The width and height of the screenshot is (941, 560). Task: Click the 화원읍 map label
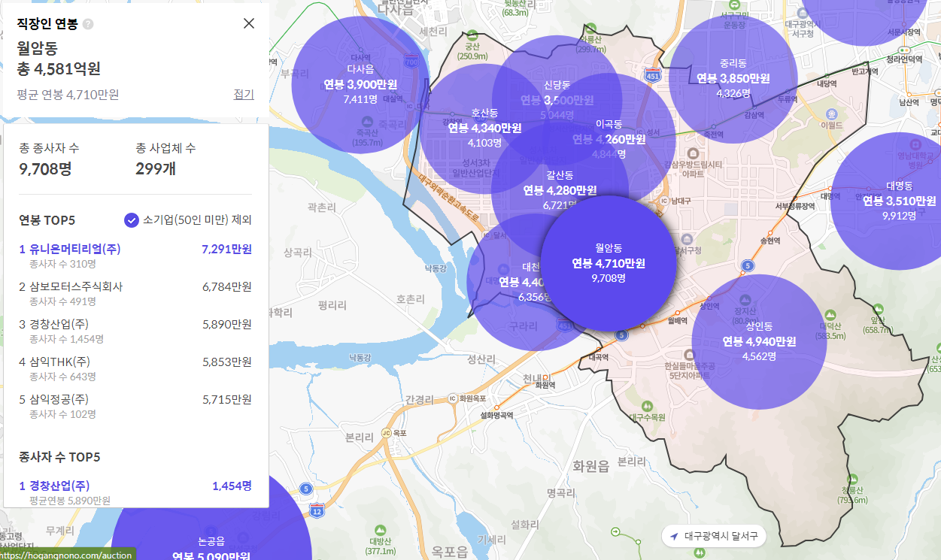tap(591, 466)
